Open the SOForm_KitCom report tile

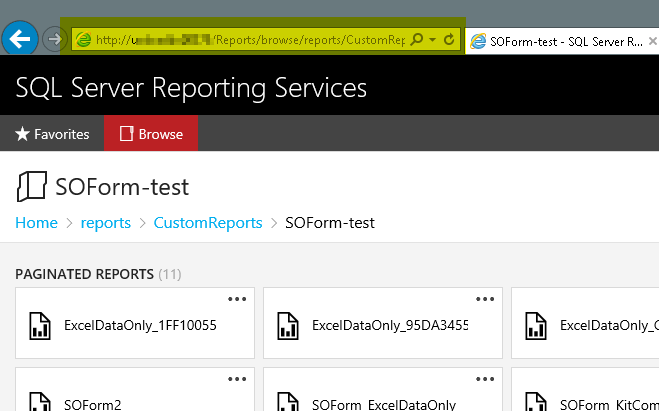pyautogui.click(x=585, y=390)
